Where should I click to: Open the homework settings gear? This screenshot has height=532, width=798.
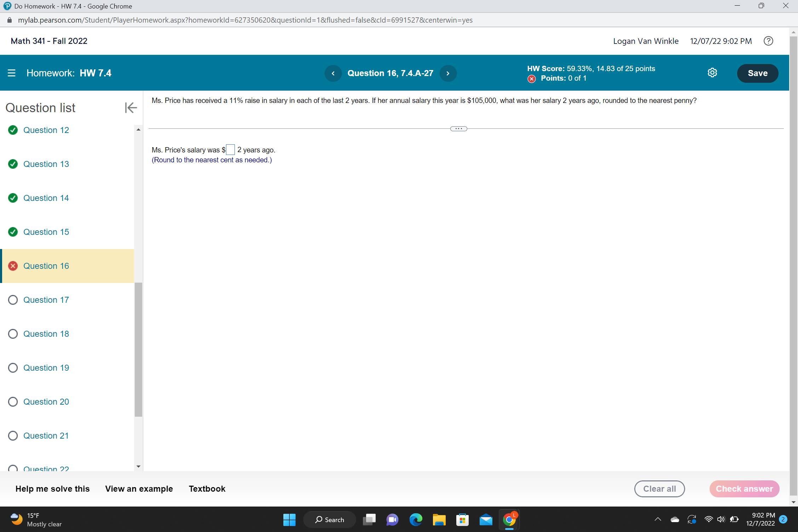(x=712, y=73)
